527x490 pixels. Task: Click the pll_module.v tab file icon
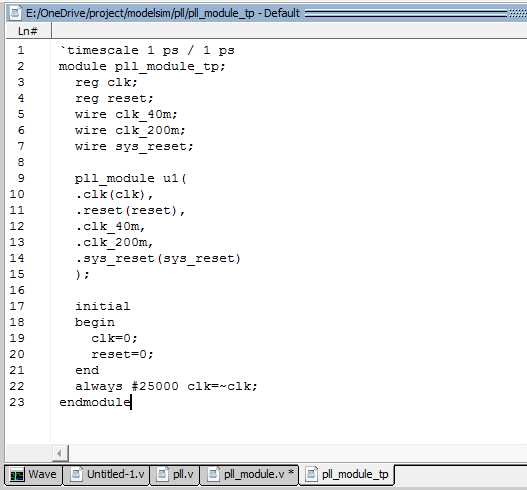point(213,474)
